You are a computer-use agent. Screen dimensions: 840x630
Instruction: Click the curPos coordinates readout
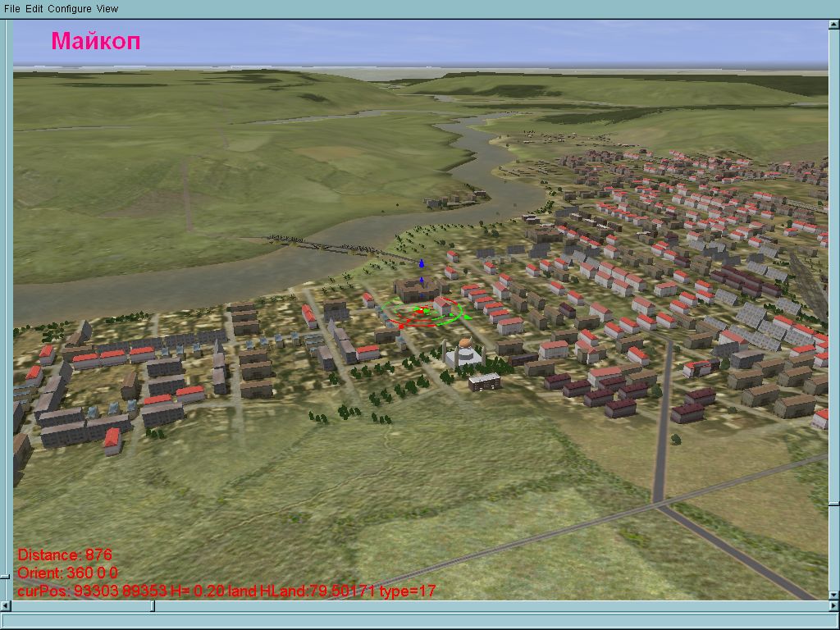tap(226, 591)
